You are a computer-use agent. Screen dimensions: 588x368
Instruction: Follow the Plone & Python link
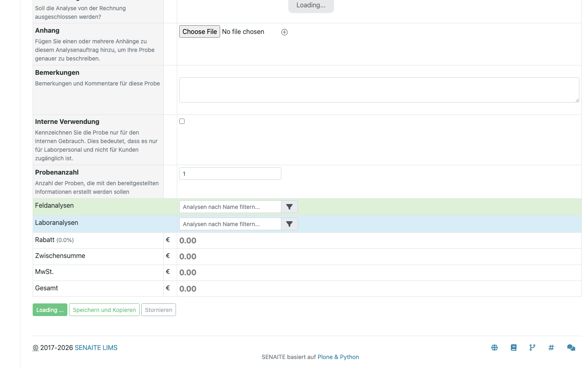(338, 357)
